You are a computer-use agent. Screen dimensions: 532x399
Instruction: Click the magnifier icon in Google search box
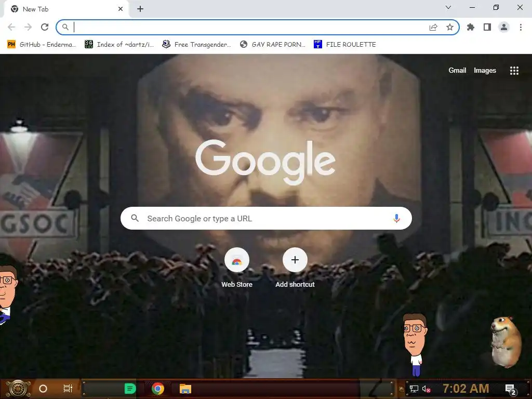[x=135, y=218]
